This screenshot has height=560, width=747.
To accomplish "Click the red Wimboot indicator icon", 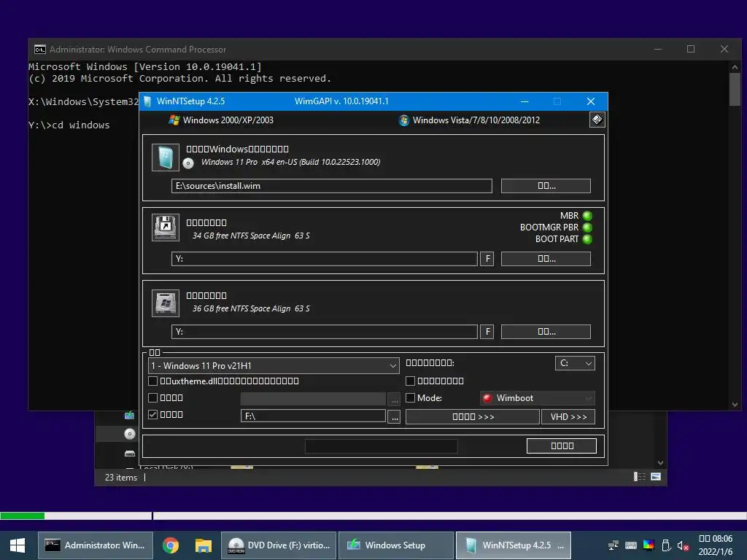I will [x=487, y=398].
